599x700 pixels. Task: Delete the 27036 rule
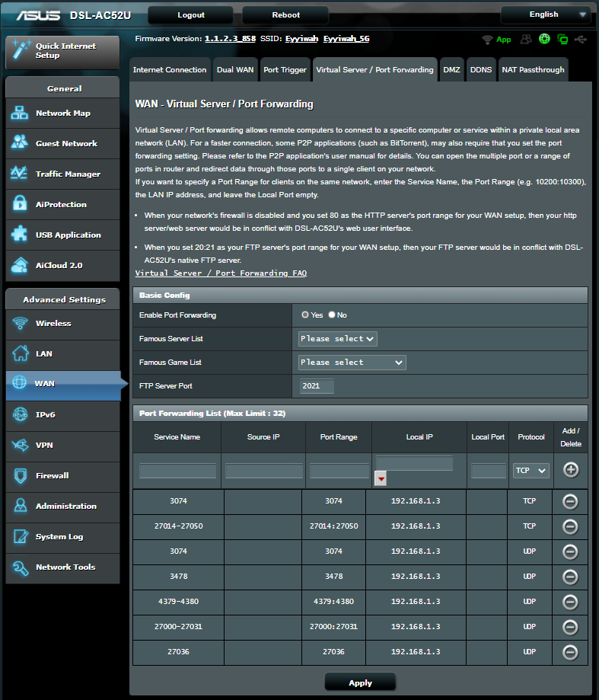pyautogui.click(x=570, y=652)
